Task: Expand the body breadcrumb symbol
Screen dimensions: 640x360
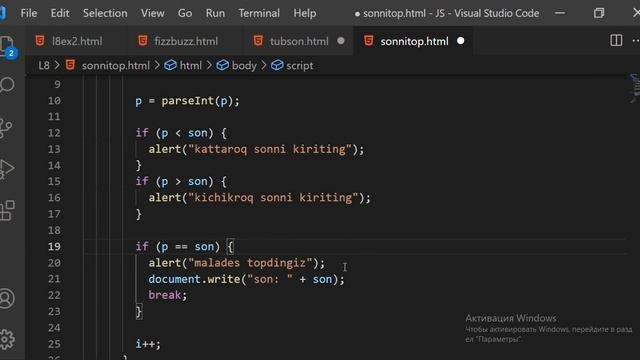Action: (x=244, y=65)
